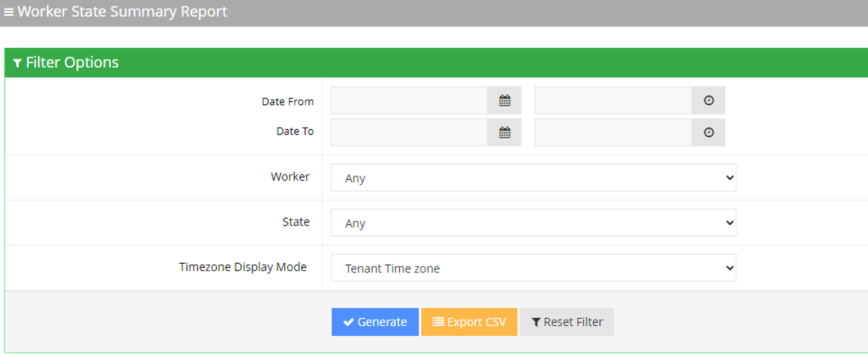Screen dimensions: 868x357
Task: Click the funnel icon in Filter Options header
Action: coord(18,63)
